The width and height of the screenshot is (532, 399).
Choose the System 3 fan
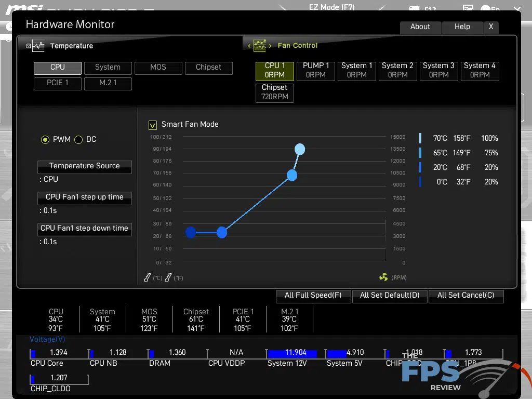[439, 71]
